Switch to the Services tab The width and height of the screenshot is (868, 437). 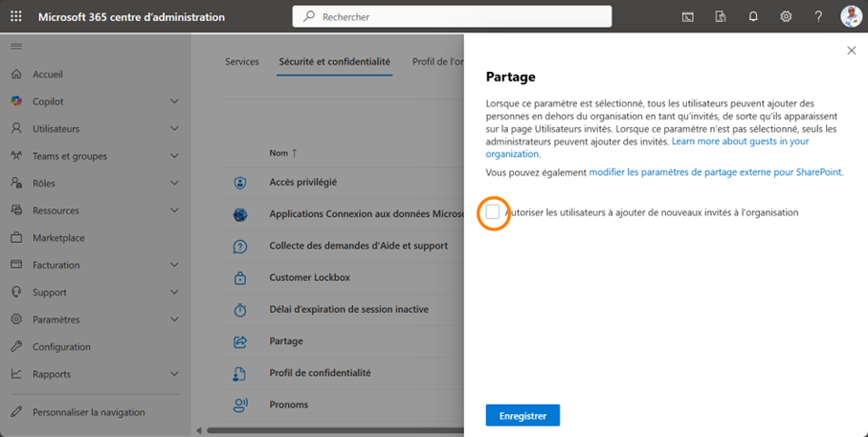(241, 62)
